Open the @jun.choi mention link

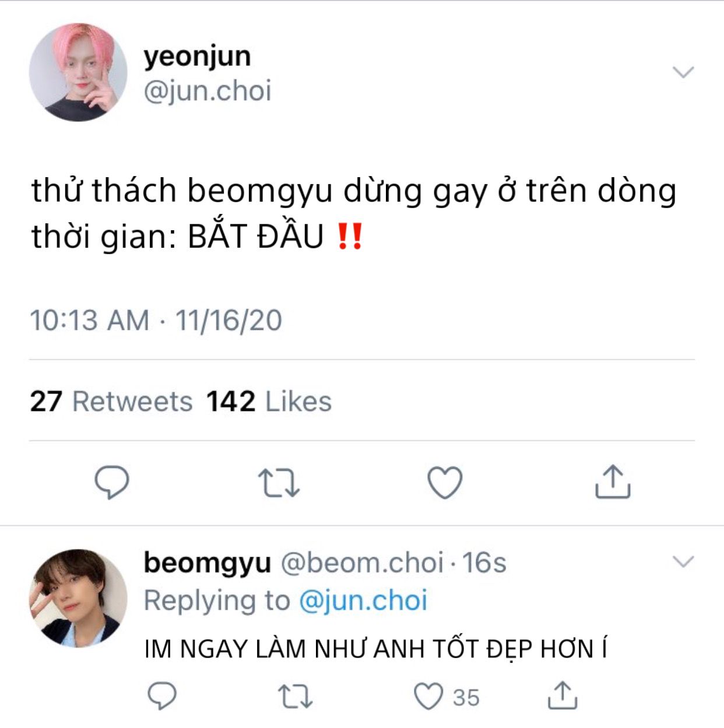363,600
